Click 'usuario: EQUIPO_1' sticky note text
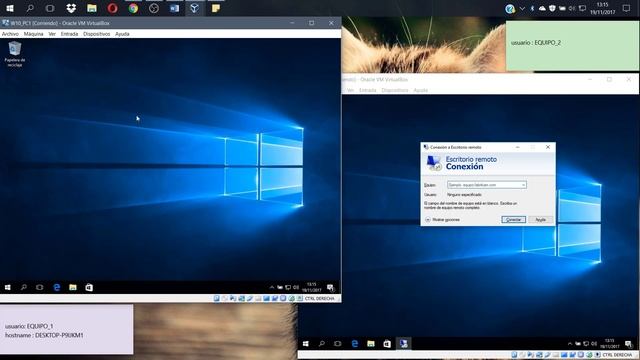This screenshot has height=360, width=640. click(29, 326)
